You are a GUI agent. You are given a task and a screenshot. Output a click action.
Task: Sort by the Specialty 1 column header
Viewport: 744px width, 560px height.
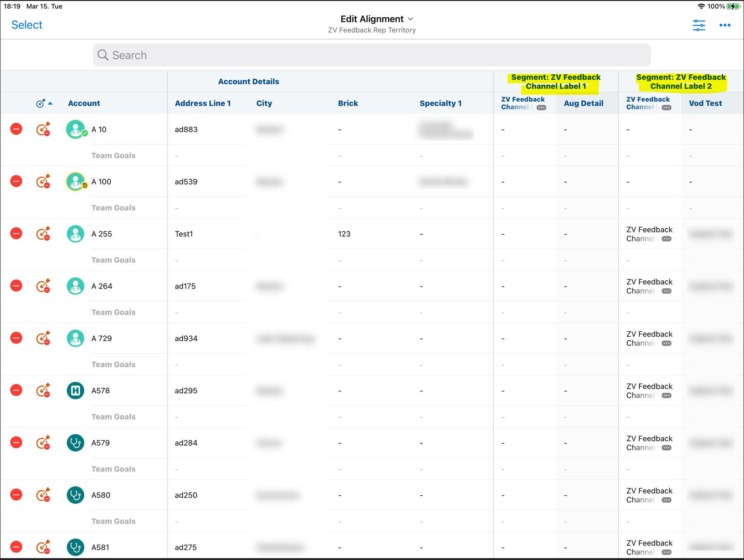[x=440, y=103]
